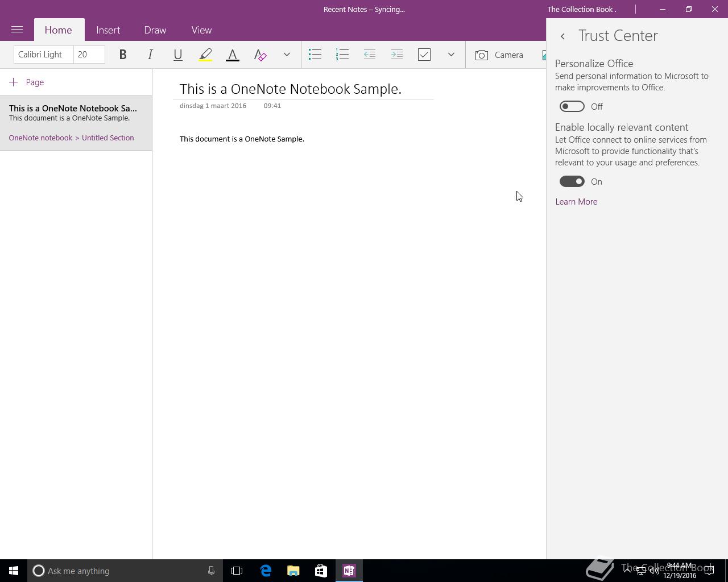The width and height of the screenshot is (728, 582).
Task: Click the font size box showing 20
Action: [89, 55]
